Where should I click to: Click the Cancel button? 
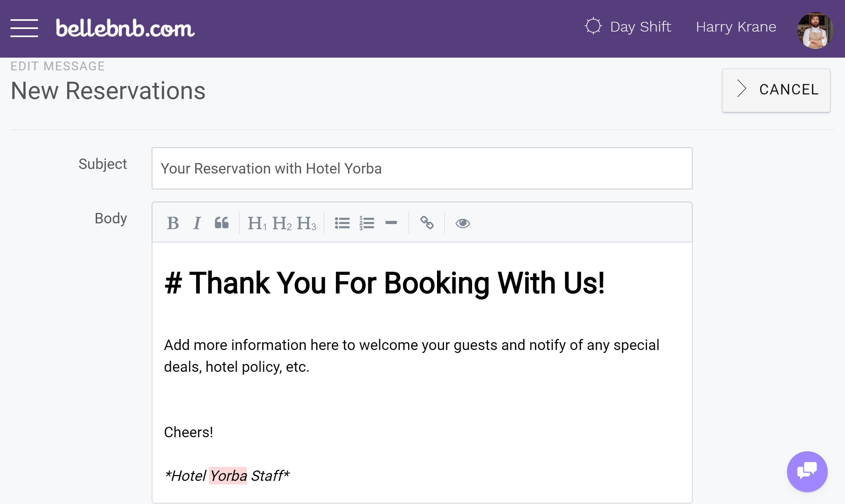pyautogui.click(x=776, y=90)
